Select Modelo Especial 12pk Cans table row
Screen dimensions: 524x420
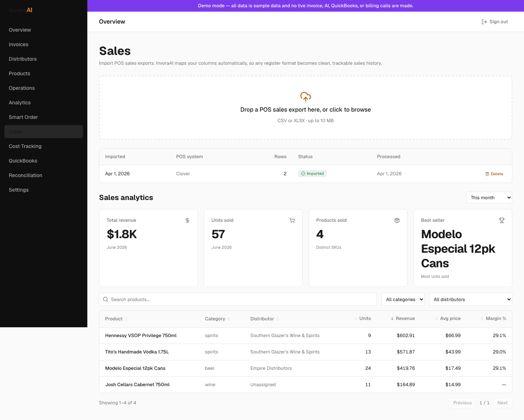point(306,368)
